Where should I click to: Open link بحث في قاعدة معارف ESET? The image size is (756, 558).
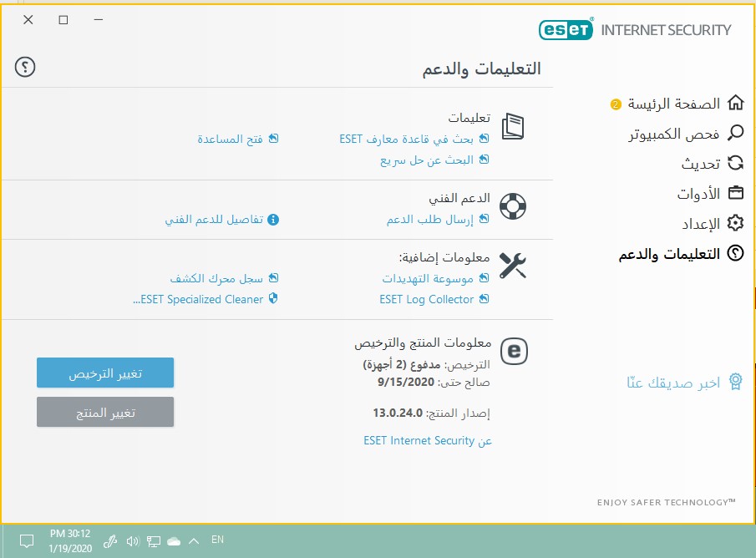pos(407,139)
